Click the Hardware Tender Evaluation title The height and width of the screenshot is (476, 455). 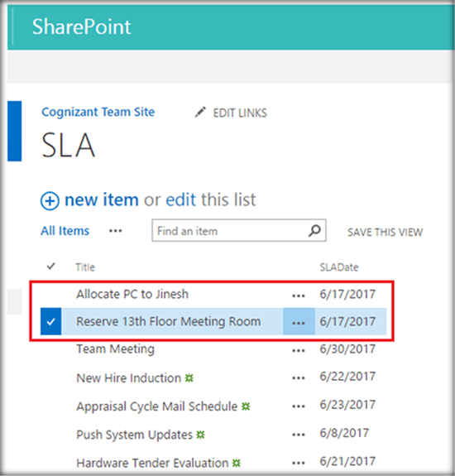[x=152, y=464]
